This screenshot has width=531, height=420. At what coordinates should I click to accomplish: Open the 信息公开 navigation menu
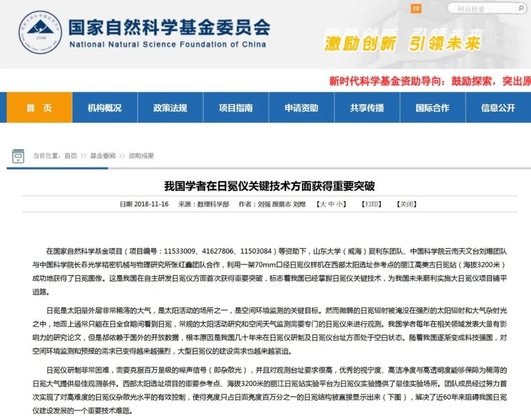click(498, 107)
